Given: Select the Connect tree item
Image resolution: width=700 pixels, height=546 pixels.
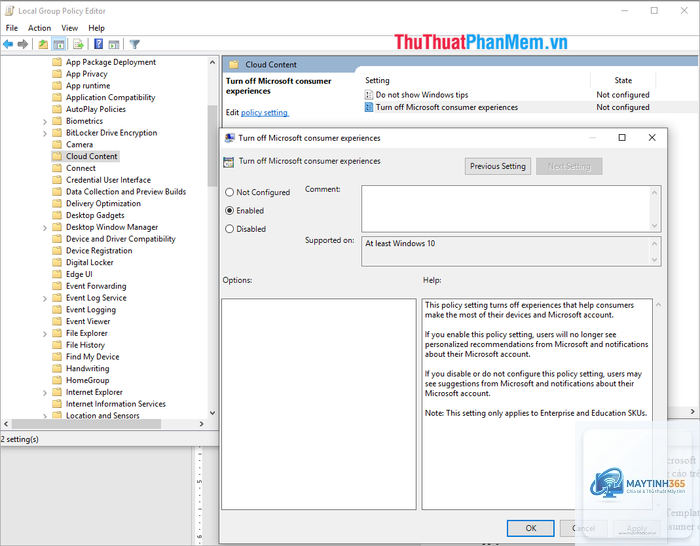Looking at the screenshot, I should [81, 168].
